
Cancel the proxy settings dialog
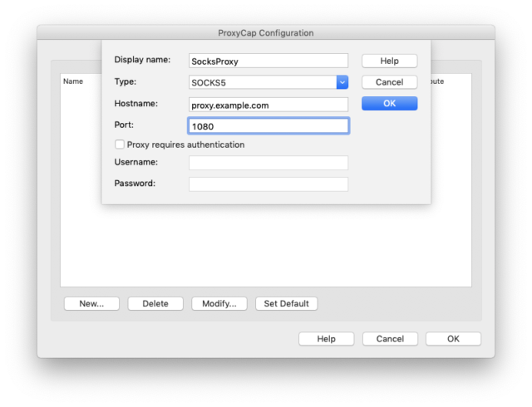(x=390, y=82)
